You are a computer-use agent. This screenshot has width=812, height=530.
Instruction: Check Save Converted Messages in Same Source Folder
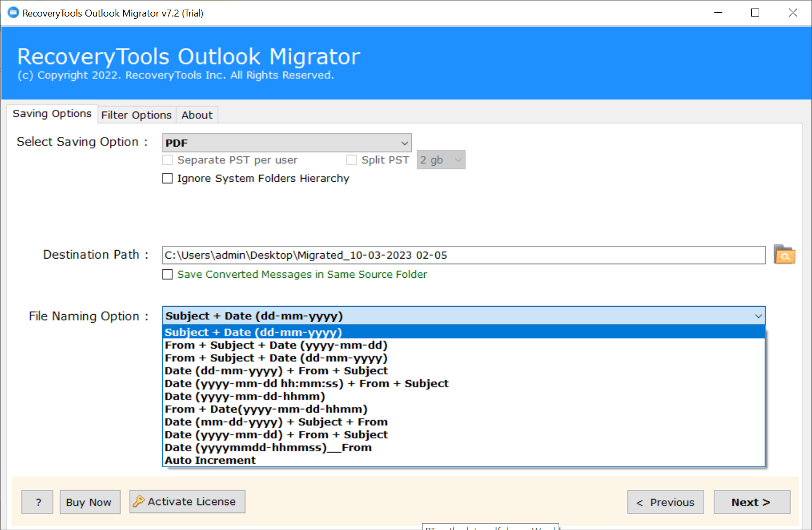[168, 275]
